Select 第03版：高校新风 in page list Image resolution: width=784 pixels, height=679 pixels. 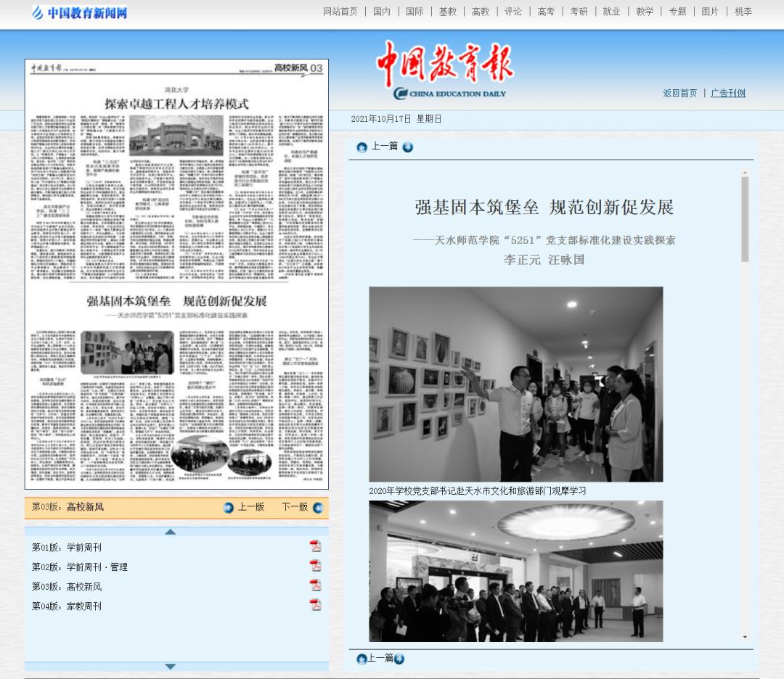(67, 586)
